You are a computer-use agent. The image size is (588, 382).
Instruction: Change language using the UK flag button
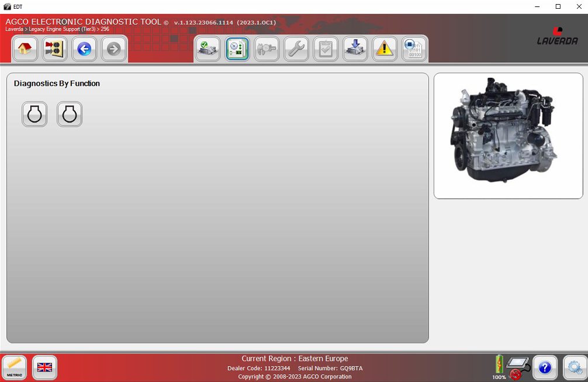44,367
